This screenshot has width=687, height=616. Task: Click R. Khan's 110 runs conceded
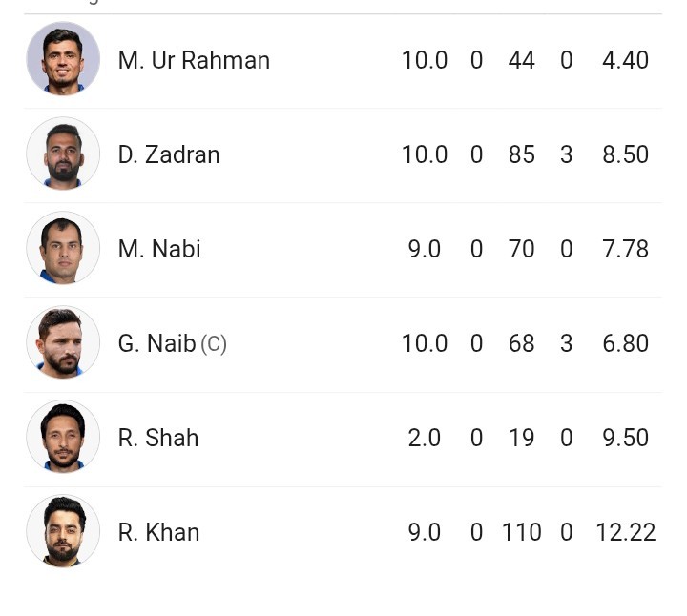pos(521,532)
